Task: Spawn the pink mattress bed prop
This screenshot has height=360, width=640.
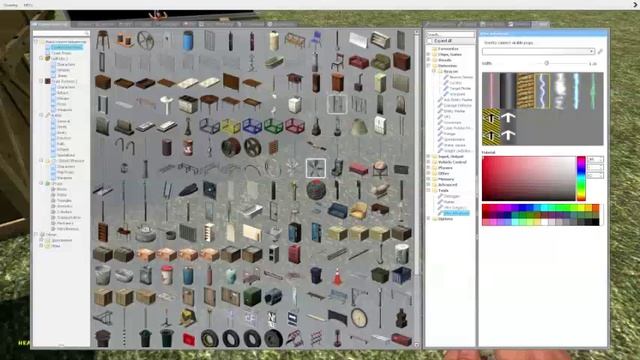Action: 358,169
